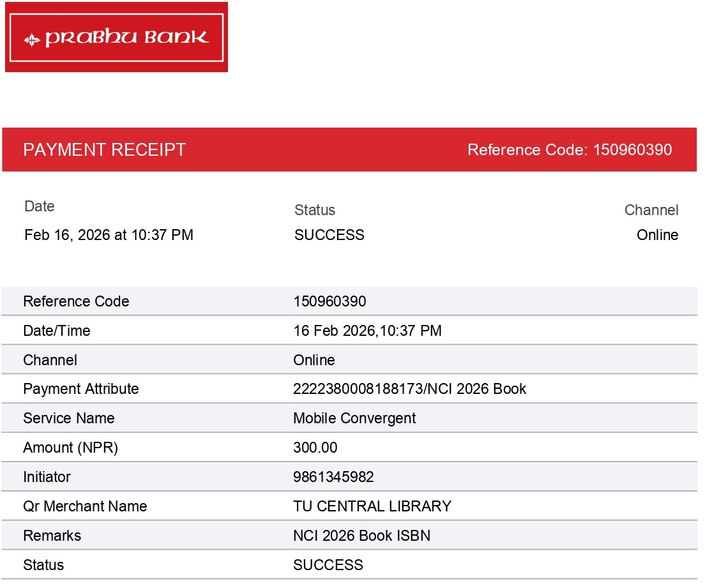This screenshot has height=588, width=712.
Task: Click the Payment Attribute label
Action: coord(80,389)
